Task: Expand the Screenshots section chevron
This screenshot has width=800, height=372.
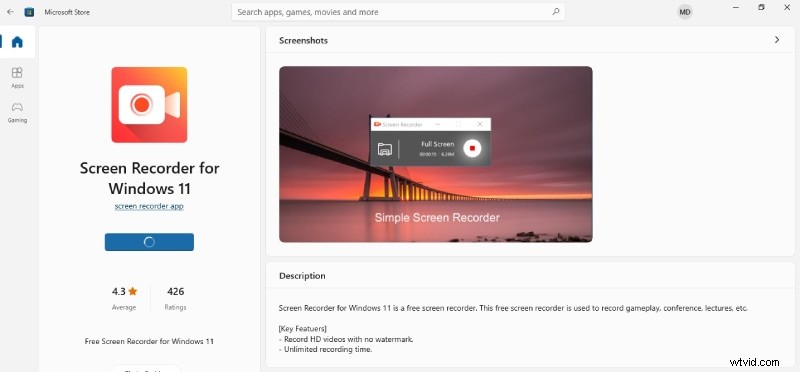Action: [777, 40]
